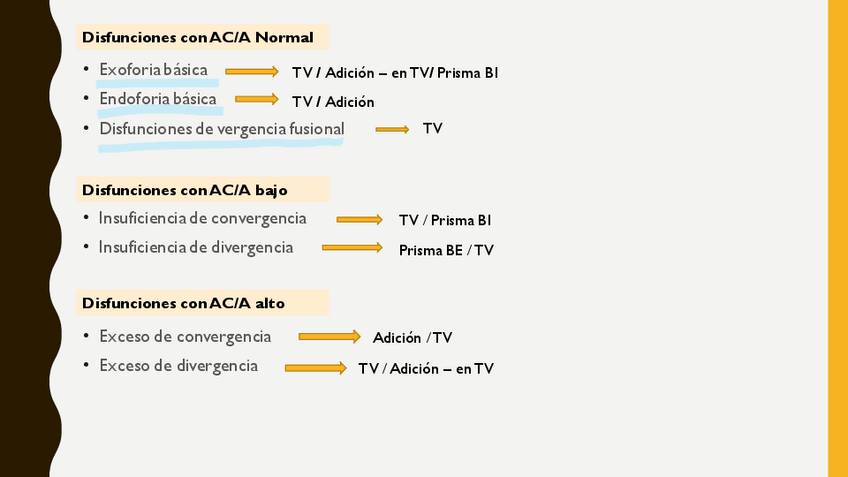This screenshot has height=477, width=848.
Task: Select the Disfunciones de vergencia fusional bullet
Action: tap(221, 129)
